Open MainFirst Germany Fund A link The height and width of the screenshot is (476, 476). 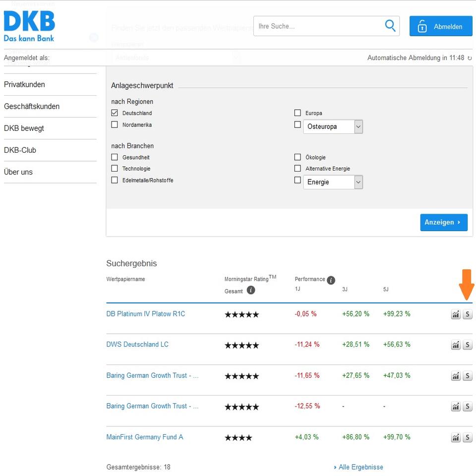coord(144,437)
